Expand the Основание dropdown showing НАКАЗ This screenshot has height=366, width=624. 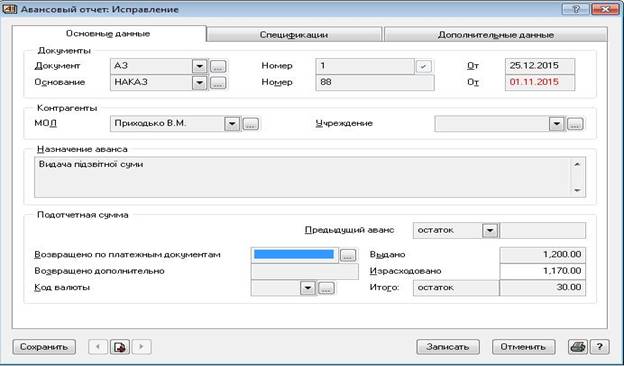(x=199, y=83)
